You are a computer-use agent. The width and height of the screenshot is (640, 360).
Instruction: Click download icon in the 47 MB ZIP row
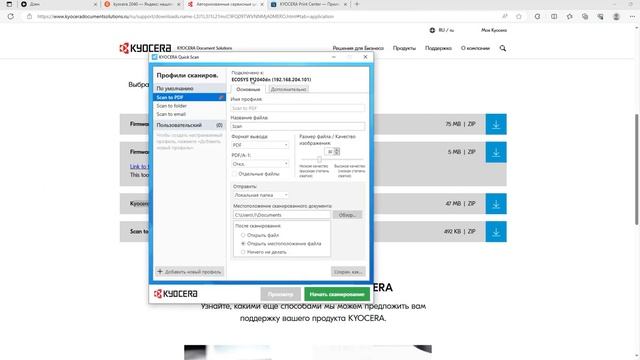pyautogui.click(x=496, y=204)
